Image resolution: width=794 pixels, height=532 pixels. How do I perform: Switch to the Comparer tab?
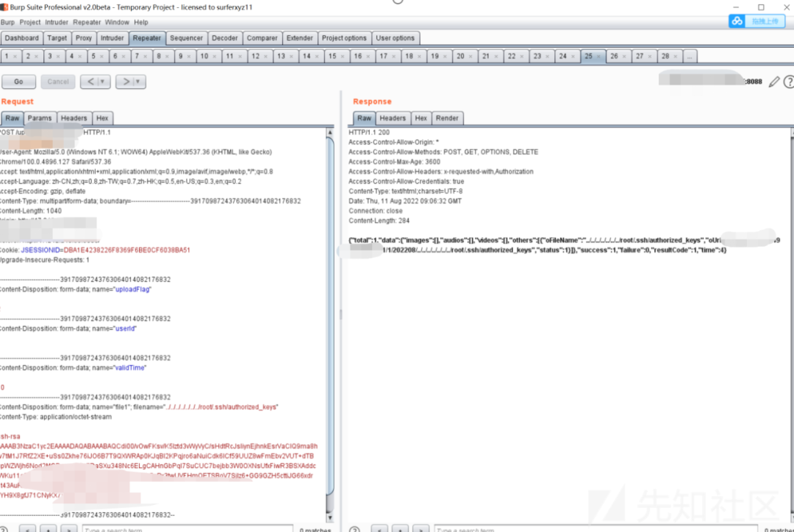coord(262,38)
